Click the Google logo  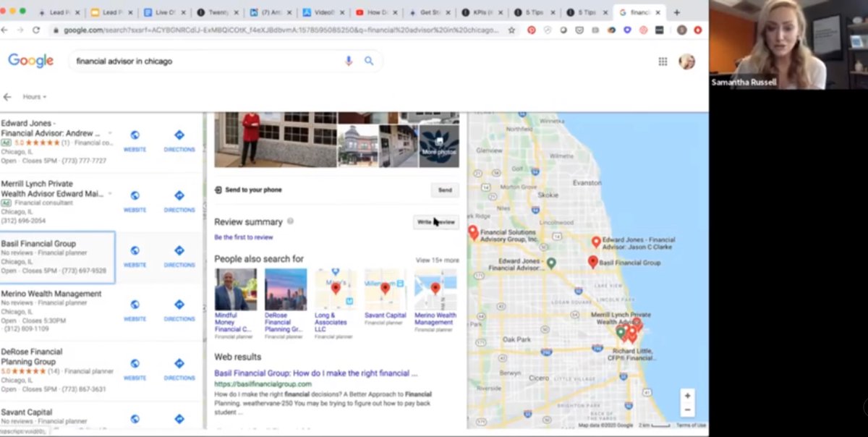click(x=31, y=61)
